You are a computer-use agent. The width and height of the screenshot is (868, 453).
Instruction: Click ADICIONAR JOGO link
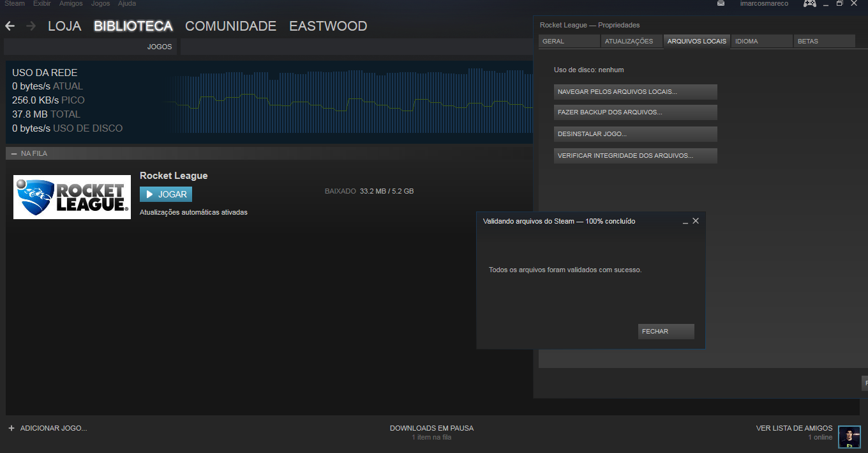point(54,428)
